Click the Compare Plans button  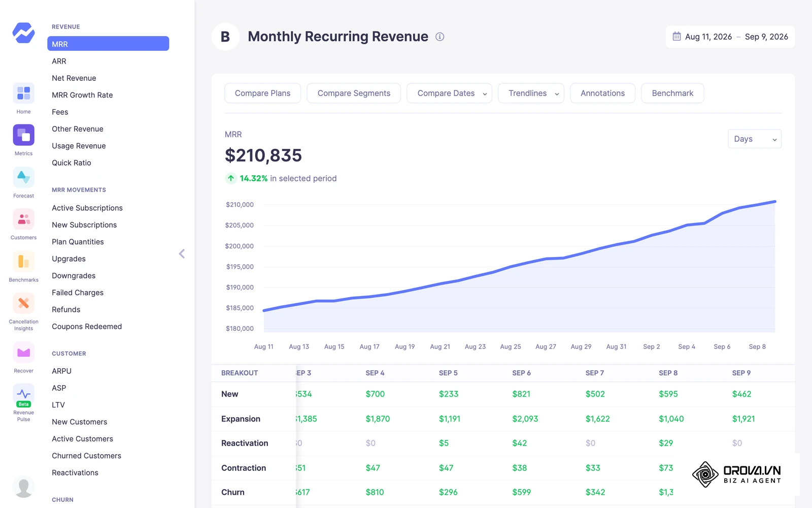[x=263, y=93]
